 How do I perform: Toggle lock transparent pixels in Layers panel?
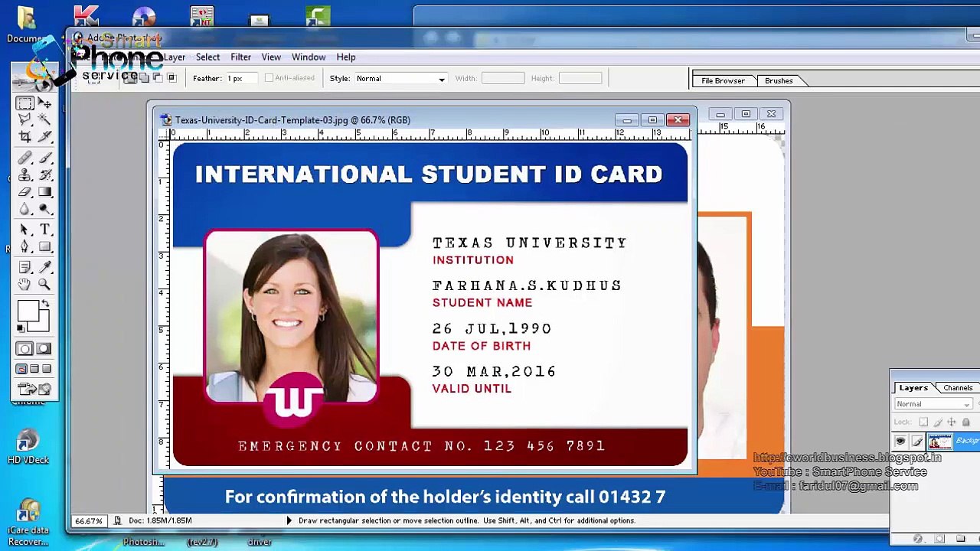tap(923, 422)
